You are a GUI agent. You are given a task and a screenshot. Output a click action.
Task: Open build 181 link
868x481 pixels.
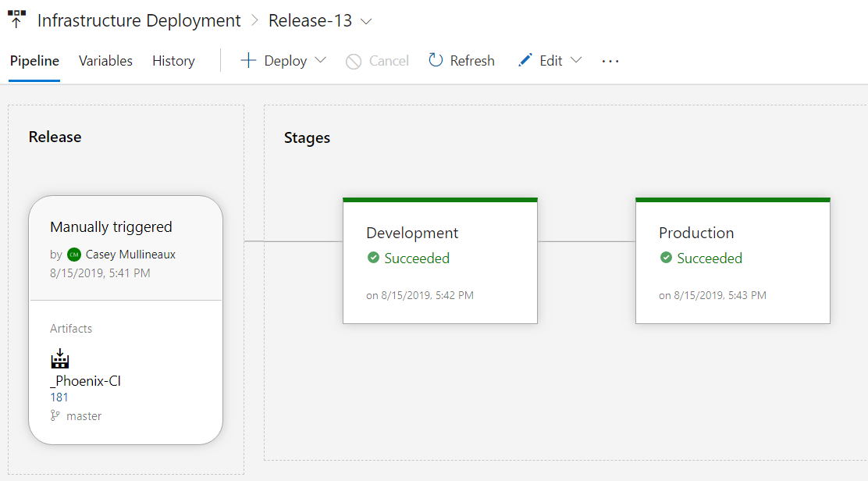coord(59,397)
